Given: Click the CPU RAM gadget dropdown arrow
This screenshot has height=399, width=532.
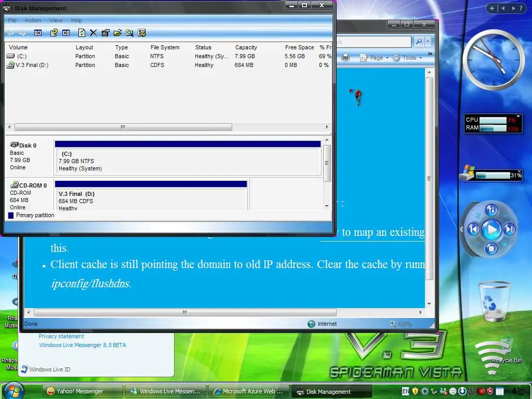Looking at the screenshot, I should coord(518,116).
